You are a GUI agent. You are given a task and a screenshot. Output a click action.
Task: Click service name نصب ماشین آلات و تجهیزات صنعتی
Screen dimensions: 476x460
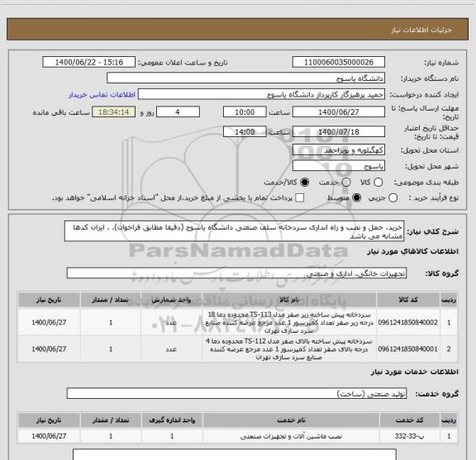click(291, 436)
